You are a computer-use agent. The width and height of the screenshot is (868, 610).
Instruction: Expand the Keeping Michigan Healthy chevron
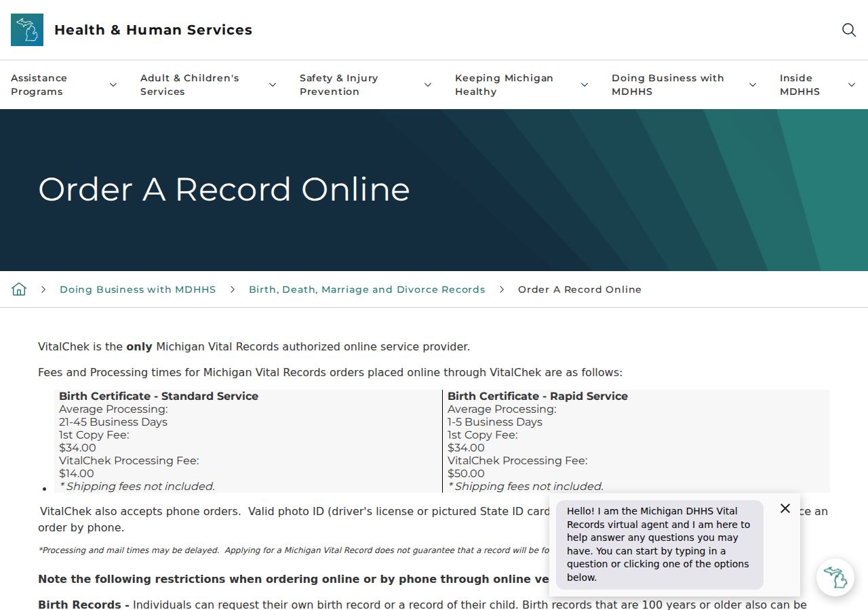coord(585,85)
